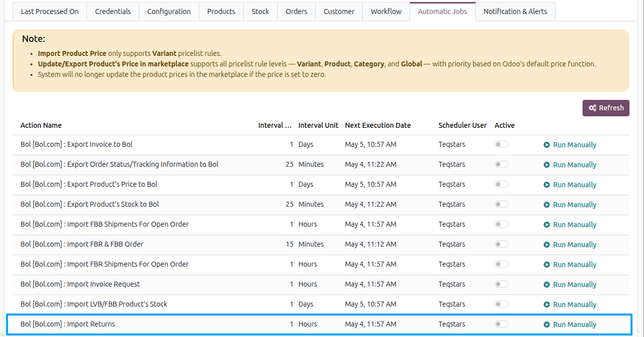
Task: Toggle Active for Export Product's Price to Bol
Action: (502, 184)
